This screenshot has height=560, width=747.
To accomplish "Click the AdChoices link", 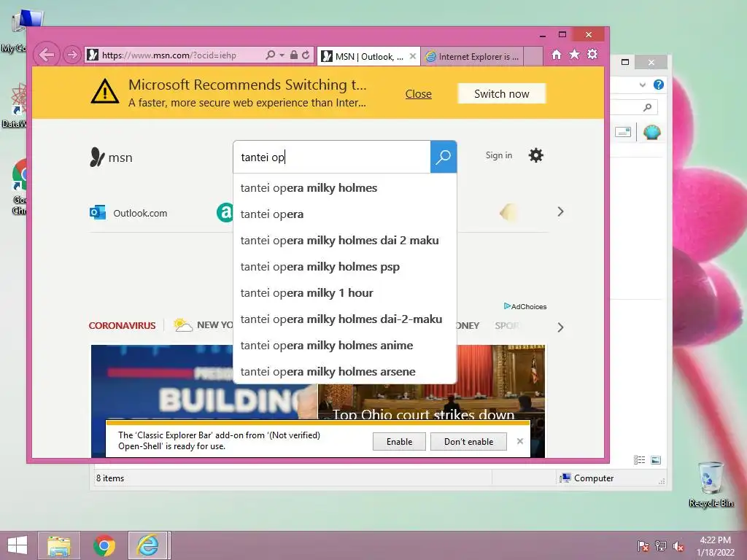I will tap(525, 306).
